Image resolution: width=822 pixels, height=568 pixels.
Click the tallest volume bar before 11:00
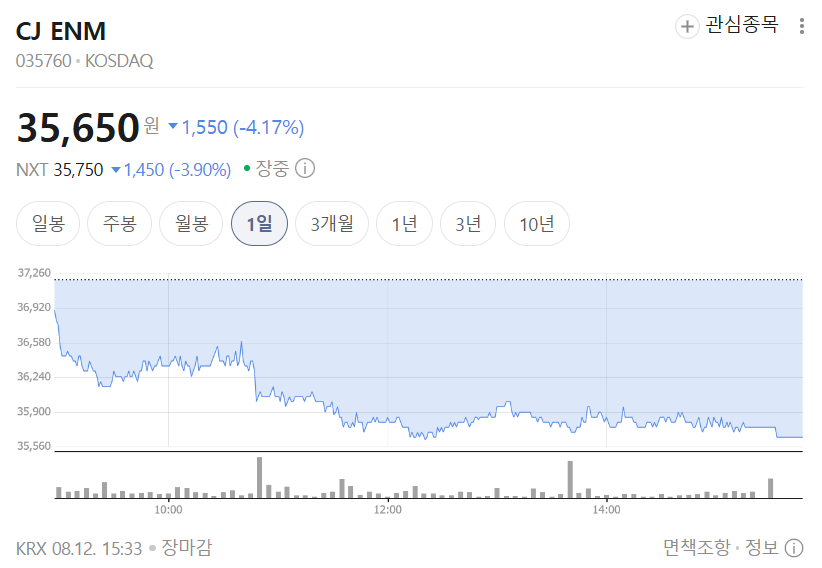pyautogui.click(x=259, y=478)
